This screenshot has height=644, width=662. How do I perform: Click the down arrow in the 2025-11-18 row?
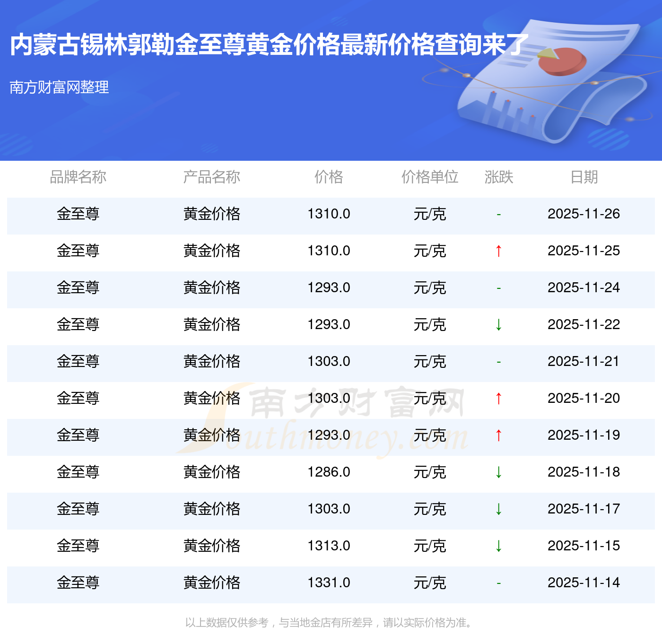point(498,472)
